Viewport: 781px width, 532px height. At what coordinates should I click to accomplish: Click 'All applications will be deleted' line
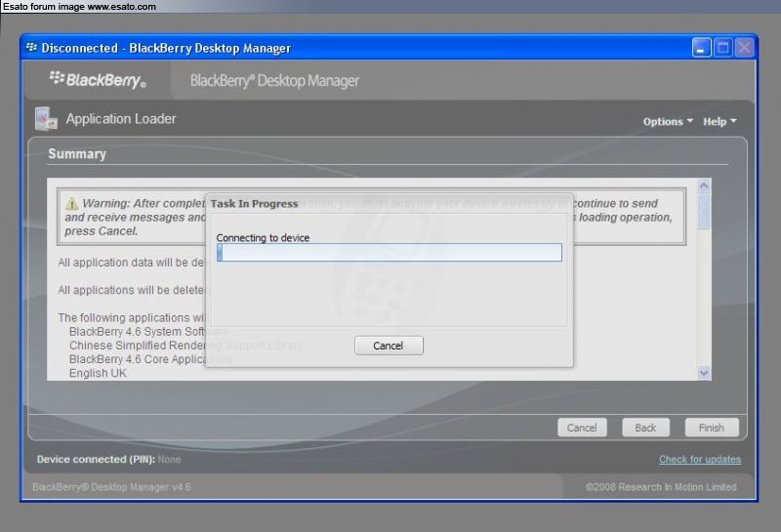(x=131, y=290)
